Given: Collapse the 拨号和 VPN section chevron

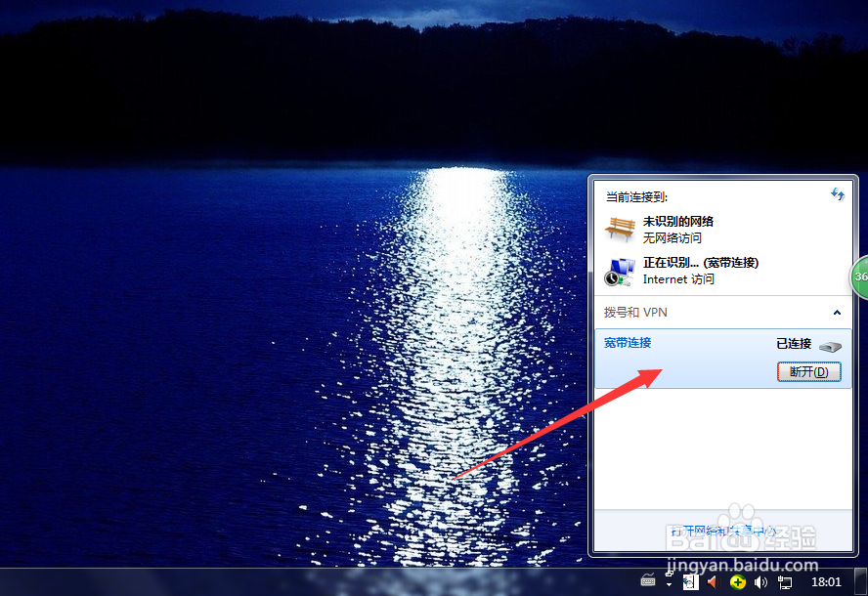Looking at the screenshot, I should [836, 312].
